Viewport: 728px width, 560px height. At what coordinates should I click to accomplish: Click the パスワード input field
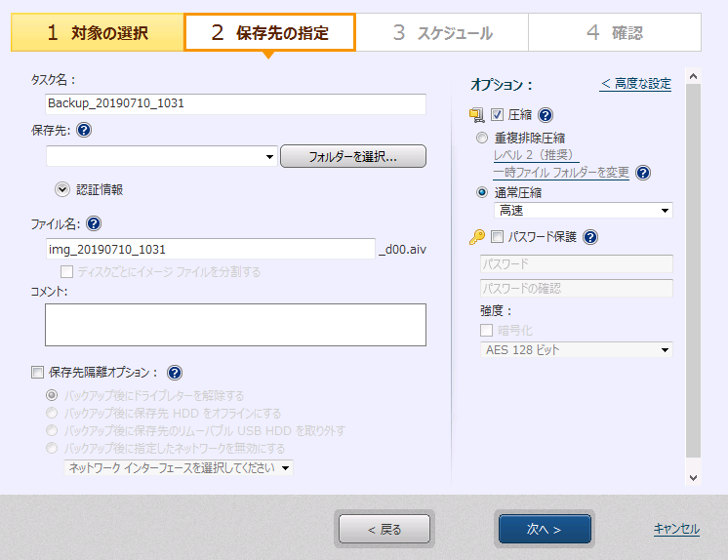tap(577, 263)
